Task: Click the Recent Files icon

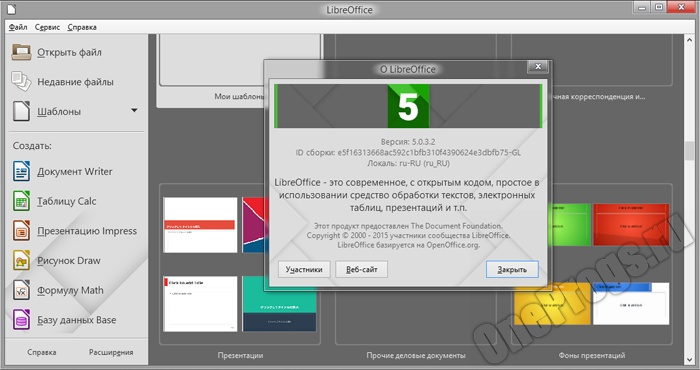Action: click(x=21, y=82)
